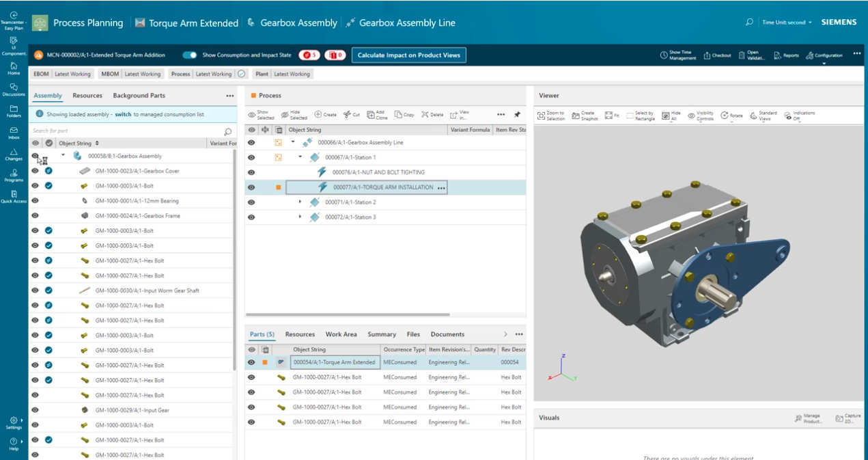The width and height of the screenshot is (868, 460).
Task: Click Calculate Impact on Product Views button
Action: pos(409,55)
